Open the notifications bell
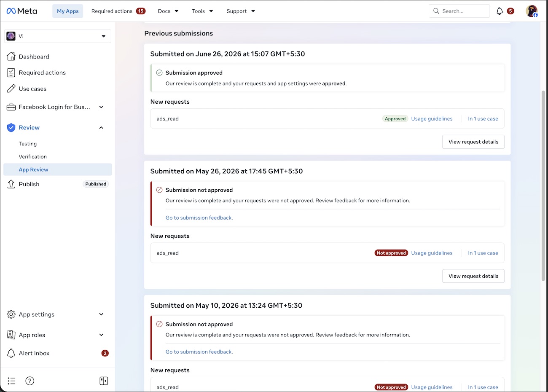Viewport: 548px width, 392px height. pos(500,11)
